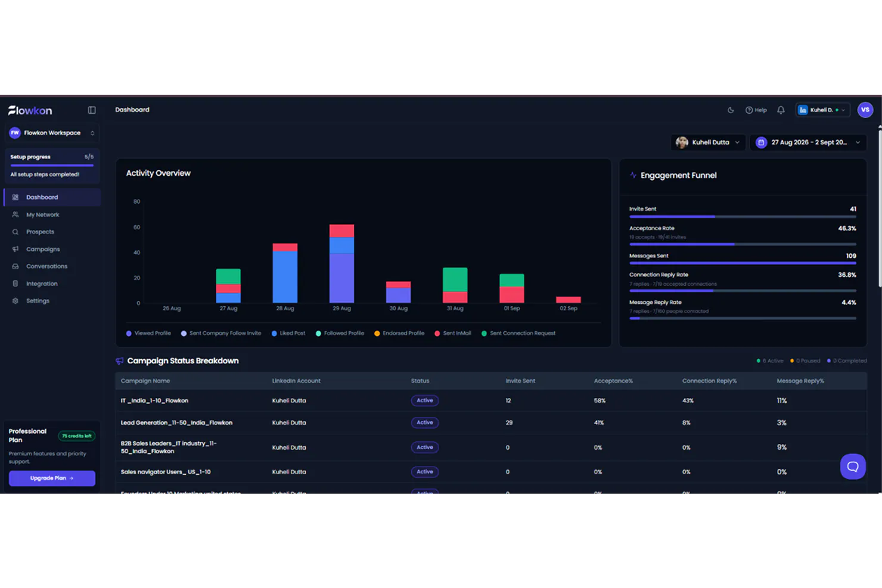This screenshot has height=588, width=882.
Task: Click the Setup progress bar
Action: pyautogui.click(x=52, y=165)
